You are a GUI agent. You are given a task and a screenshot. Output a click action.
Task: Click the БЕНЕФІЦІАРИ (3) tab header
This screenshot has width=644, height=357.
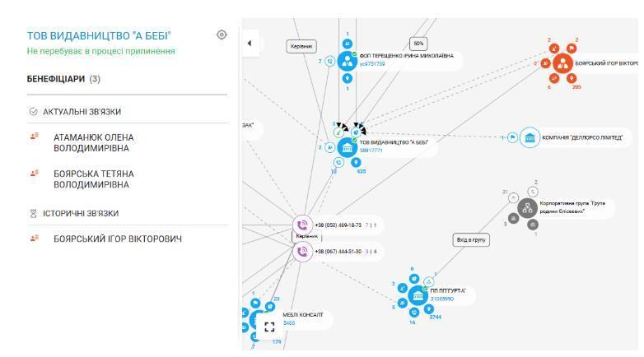coord(63,79)
